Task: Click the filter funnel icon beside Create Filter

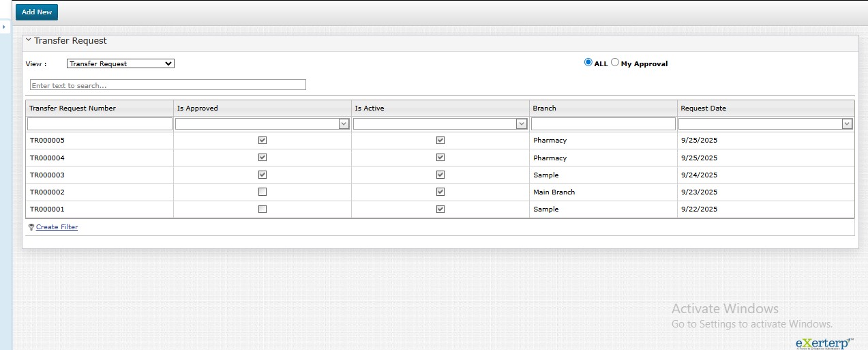Action: tap(31, 227)
